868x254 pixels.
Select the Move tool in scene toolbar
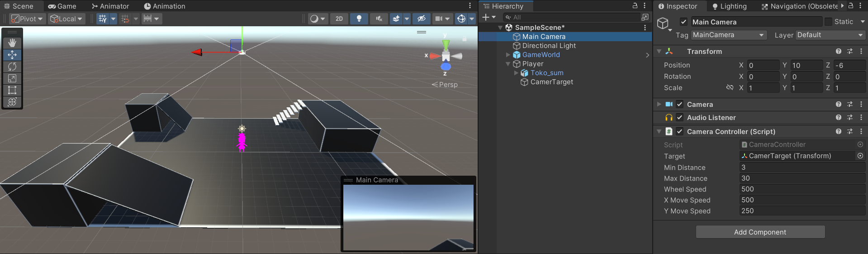12,55
